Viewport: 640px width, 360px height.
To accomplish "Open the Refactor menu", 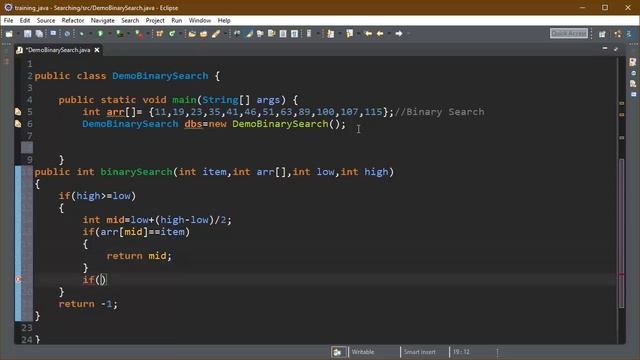I will [x=73, y=20].
